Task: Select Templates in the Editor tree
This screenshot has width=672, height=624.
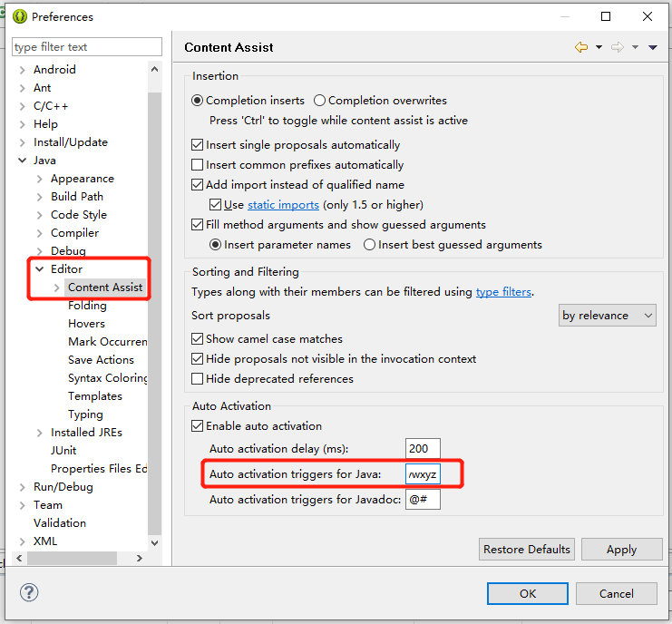Action: 95,396
